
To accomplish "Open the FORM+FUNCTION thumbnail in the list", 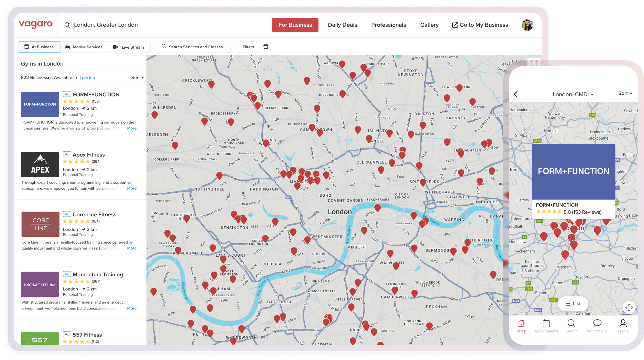I will point(40,104).
